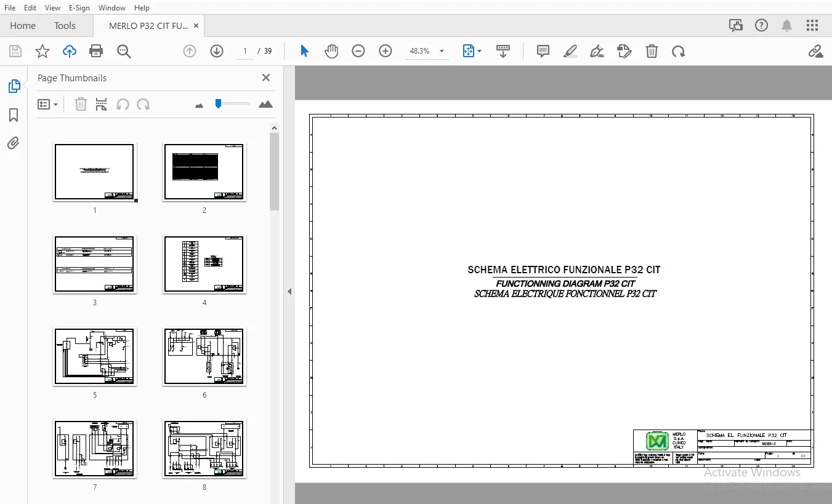Image resolution: width=832 pixels, height=504 pixels.
Task: Reduce thumbnail size with the small mountain icon
Action: pyautogui.click(x=199, y=106)
